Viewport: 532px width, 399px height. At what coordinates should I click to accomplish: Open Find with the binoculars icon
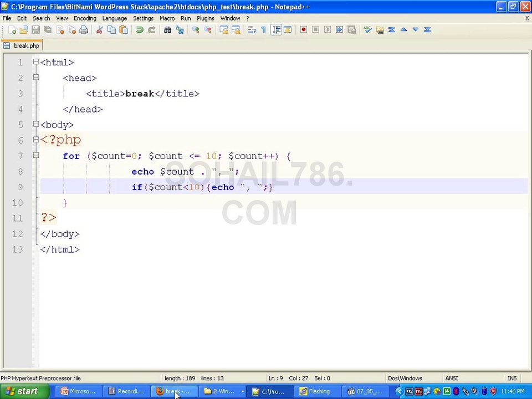pos(167,30)
